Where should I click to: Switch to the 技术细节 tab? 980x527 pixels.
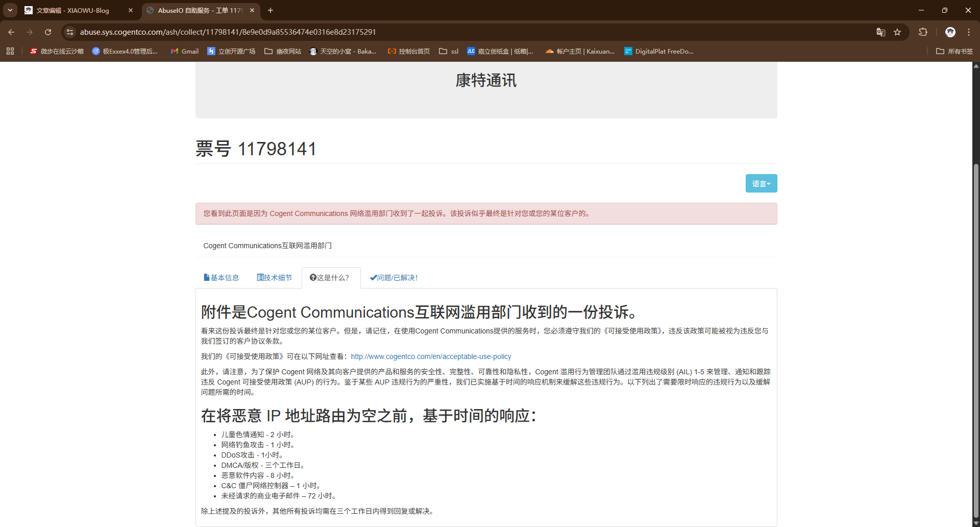point(275,278)
